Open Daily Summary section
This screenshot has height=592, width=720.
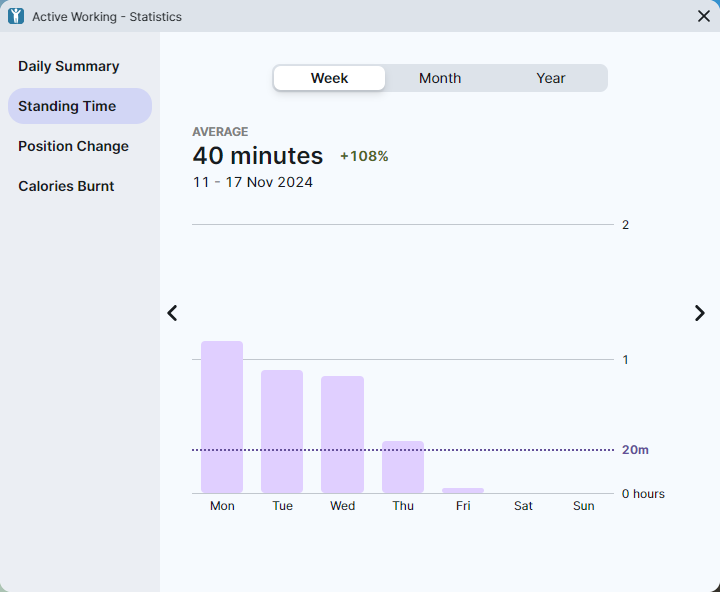69,66
